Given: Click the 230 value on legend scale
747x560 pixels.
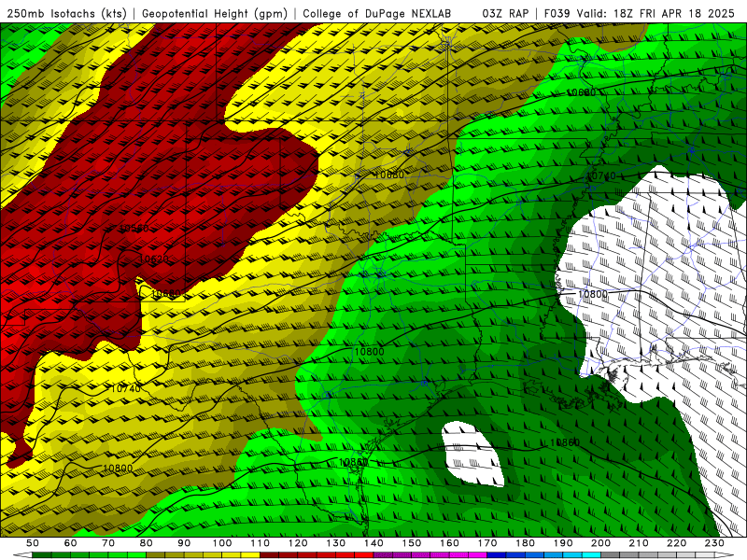Looking at the screenshot, I should pyautogui.click(x=714, y=543).
